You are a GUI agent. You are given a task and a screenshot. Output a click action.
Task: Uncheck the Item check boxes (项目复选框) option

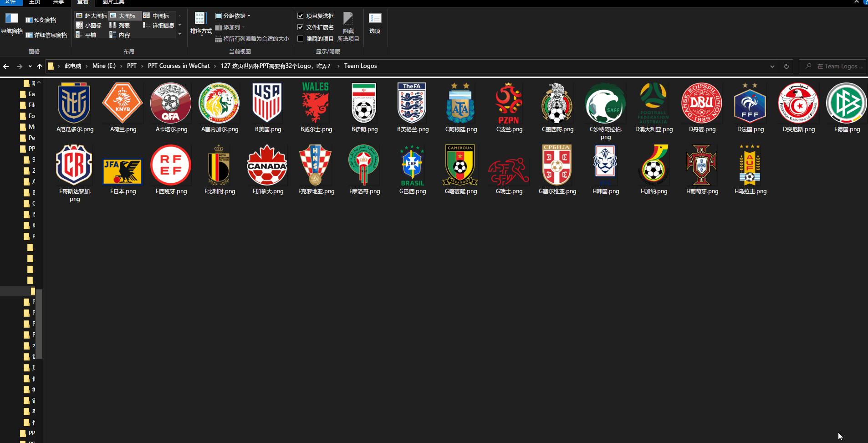(x=301, y=16)
